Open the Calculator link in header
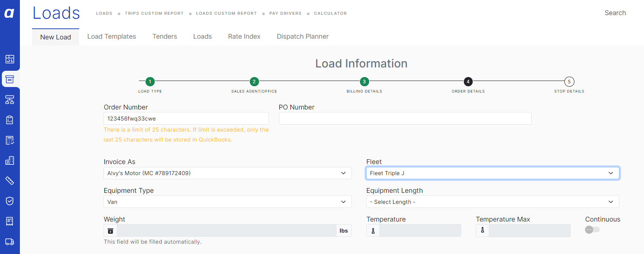Screen dimensions: 644x254 (330, 13)
